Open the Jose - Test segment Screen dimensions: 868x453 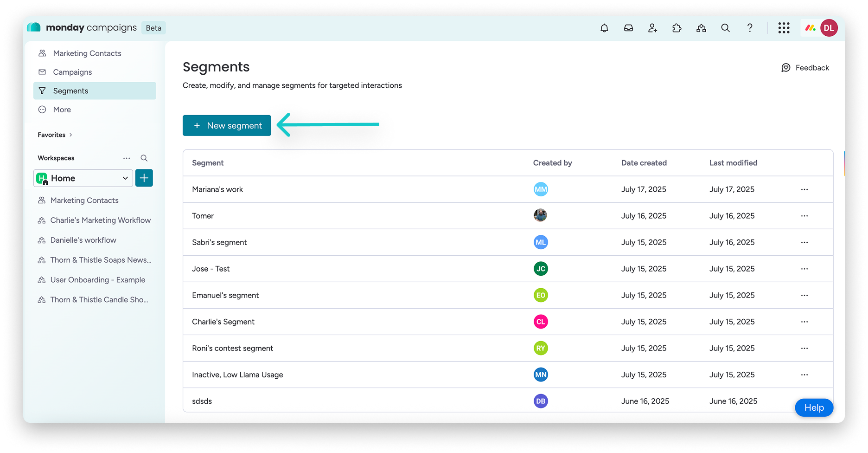coord(211,269)
